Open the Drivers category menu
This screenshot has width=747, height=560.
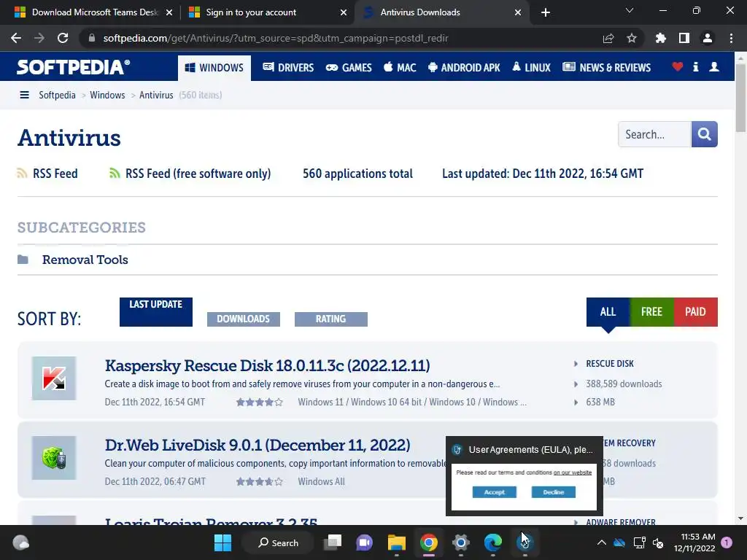[288, 68]
